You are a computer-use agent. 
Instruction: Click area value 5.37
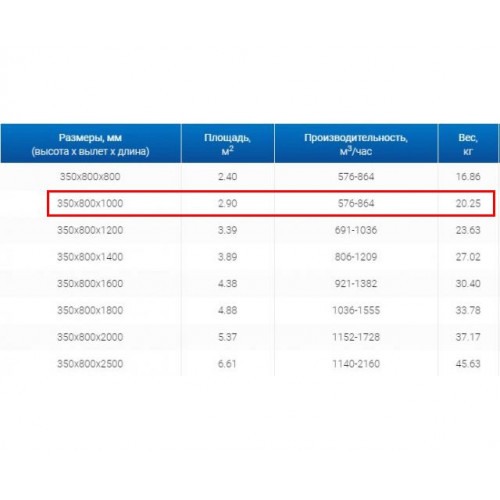[x=228, y=337]
